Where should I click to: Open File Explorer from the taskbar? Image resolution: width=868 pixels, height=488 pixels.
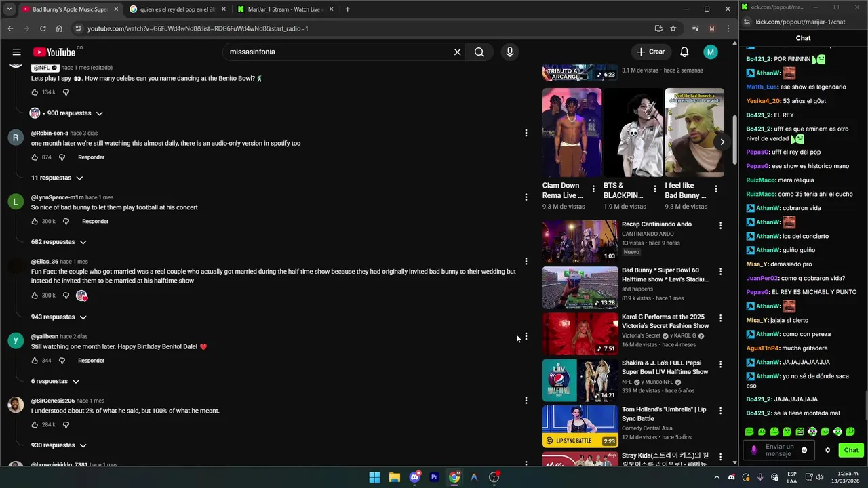(394, 477)
